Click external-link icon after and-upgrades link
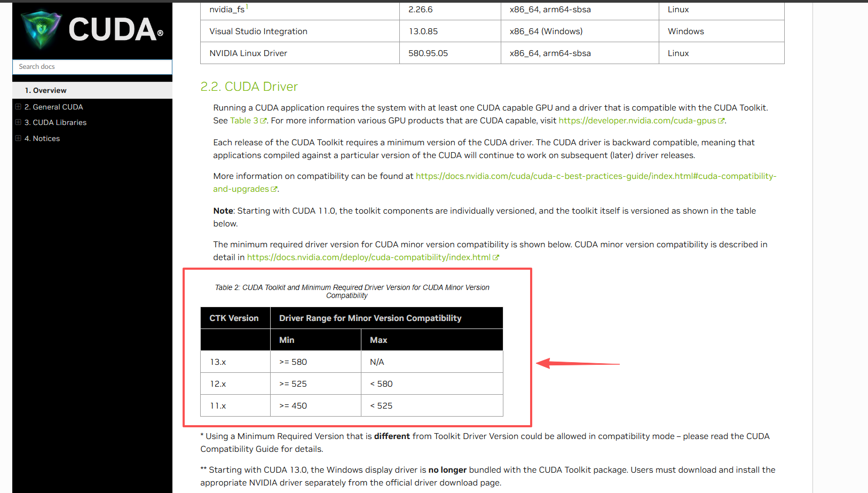Viewport: 868px width, 493px height. click(x=274, y=189)
